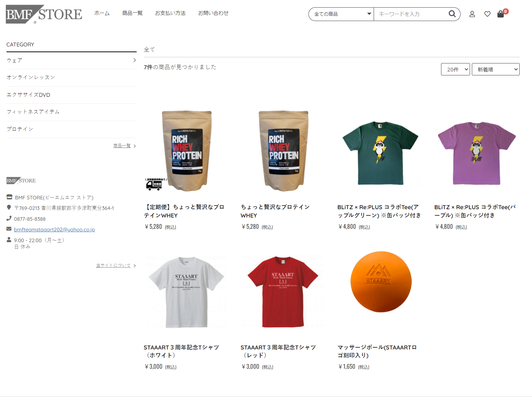Image resolution: width=532 pixels, height=397 pixels.
Task: Click the search magnifier icon
Action: [452, 14]
